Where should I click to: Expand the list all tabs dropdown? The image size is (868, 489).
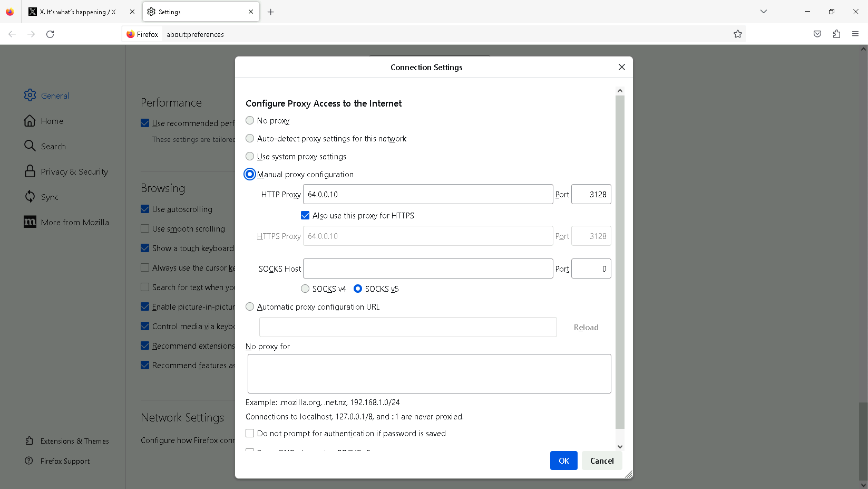click(764, 12)
